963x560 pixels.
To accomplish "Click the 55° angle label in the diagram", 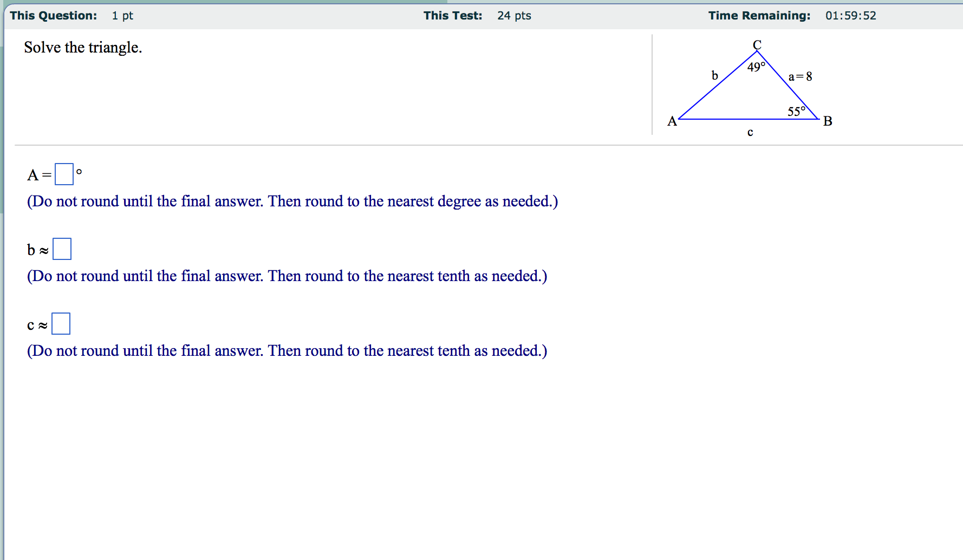I will tap(796, 111).
